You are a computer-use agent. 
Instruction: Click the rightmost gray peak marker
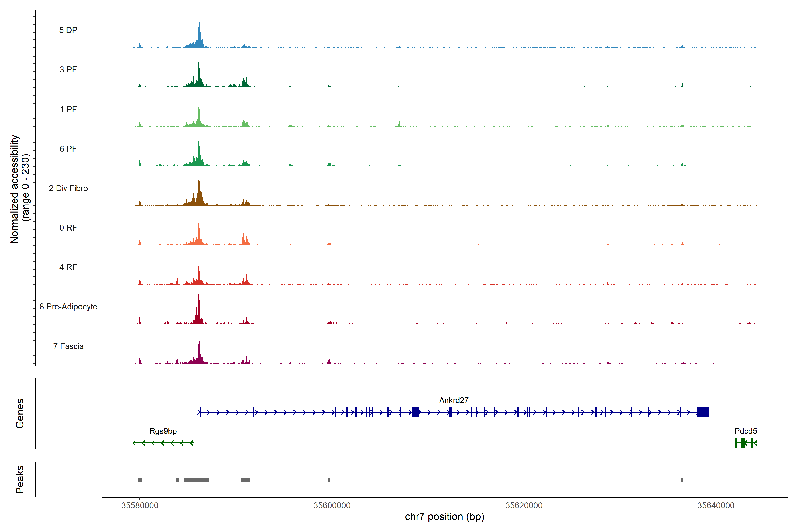point(682,480)
